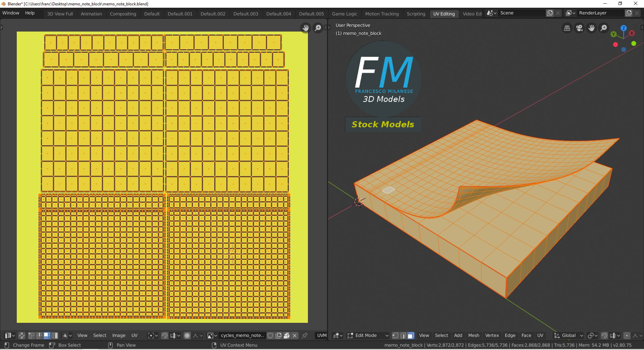Open the Edge menu in 3D viewport
The image size is (644, 350).
click(510, 335)
